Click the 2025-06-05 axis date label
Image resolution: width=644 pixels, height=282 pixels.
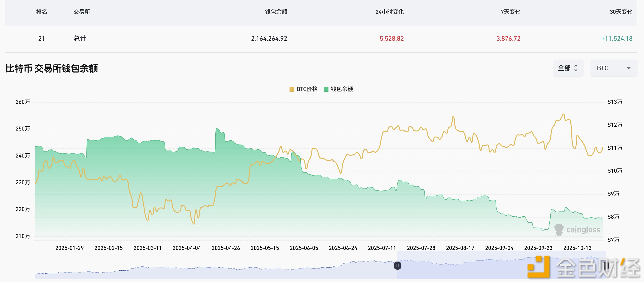304,248
